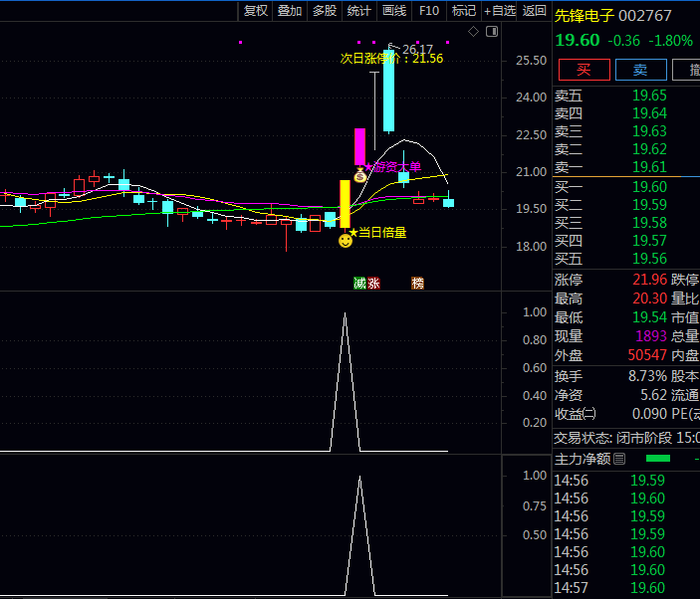The image size is (700, 599).
Task: Open the 统计 statistics menu
Action: click(x=359, y=11)
